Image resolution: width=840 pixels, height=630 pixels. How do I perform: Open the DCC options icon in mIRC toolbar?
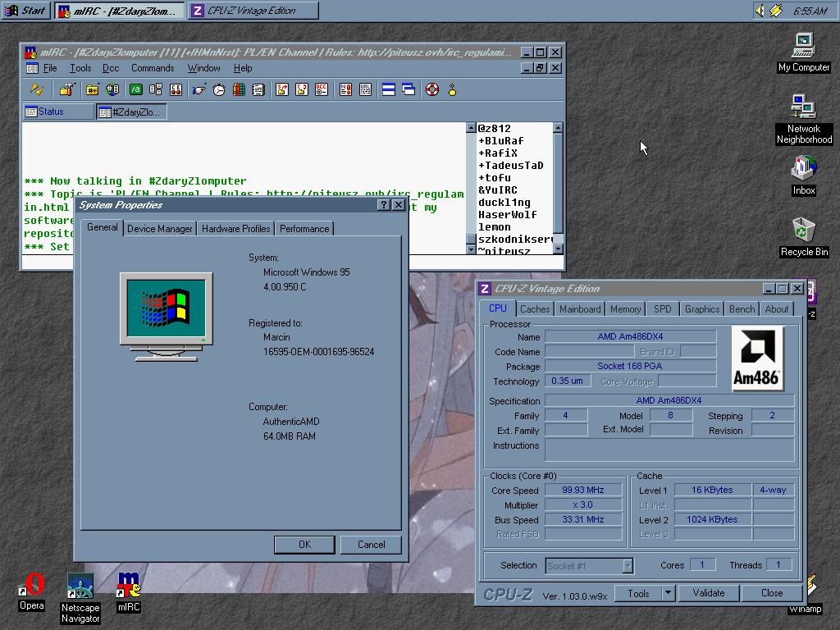322,89
